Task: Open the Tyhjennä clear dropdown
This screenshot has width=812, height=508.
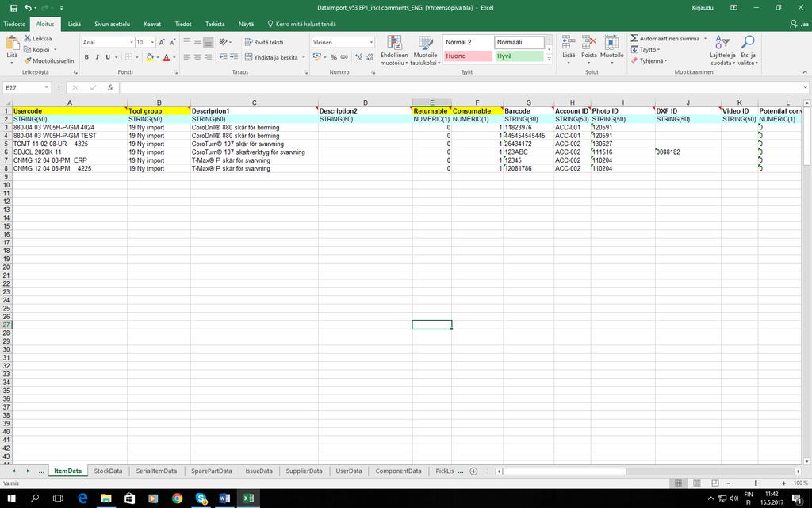Action: (x=649, y=60)
